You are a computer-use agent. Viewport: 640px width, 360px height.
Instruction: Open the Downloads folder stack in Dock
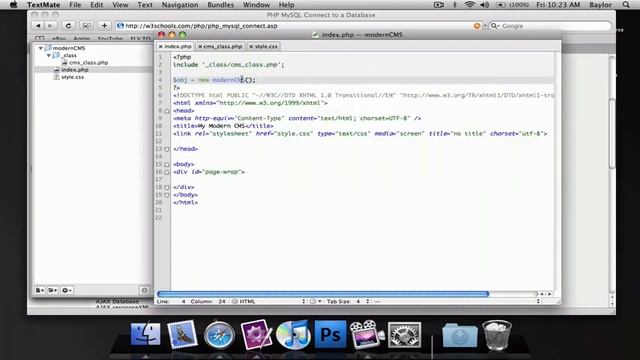tap(460, 336)
